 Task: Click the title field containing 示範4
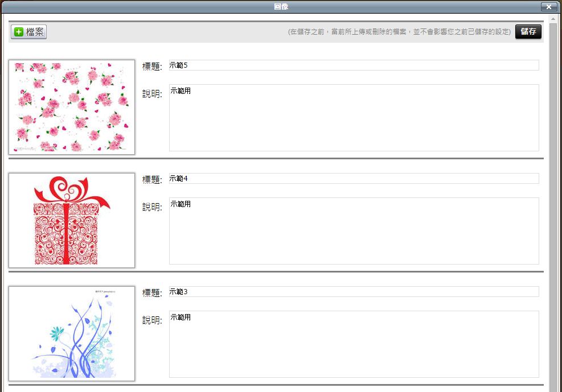(x=353, y=179)
